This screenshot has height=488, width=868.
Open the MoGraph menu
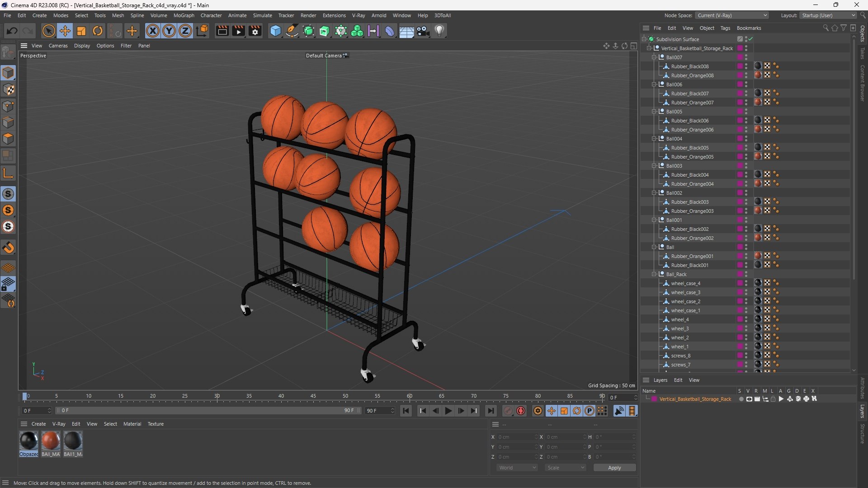pyautogui.click(x=184, y=15)
